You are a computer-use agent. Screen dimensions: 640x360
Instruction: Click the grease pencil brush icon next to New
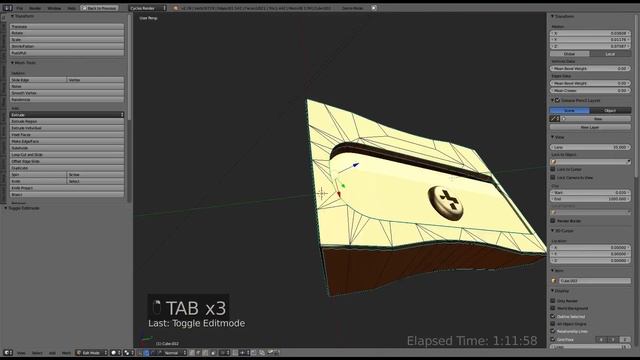[554, 119]
